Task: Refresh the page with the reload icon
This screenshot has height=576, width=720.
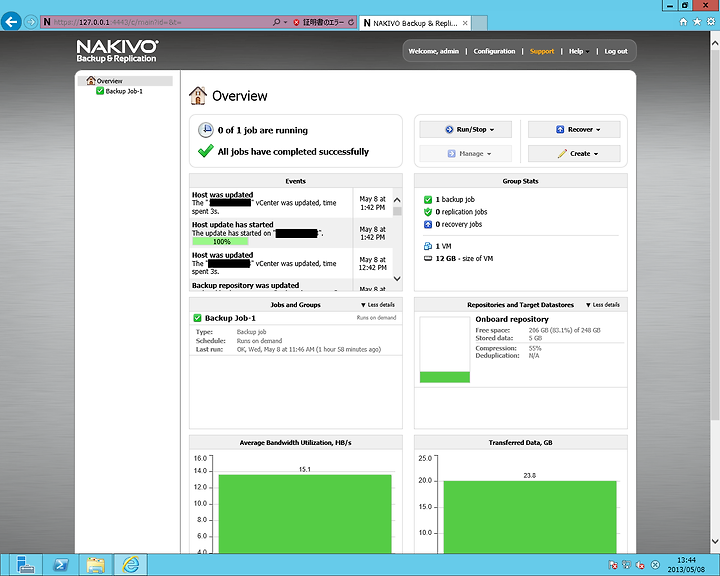Action: click(x=351, y=22)
